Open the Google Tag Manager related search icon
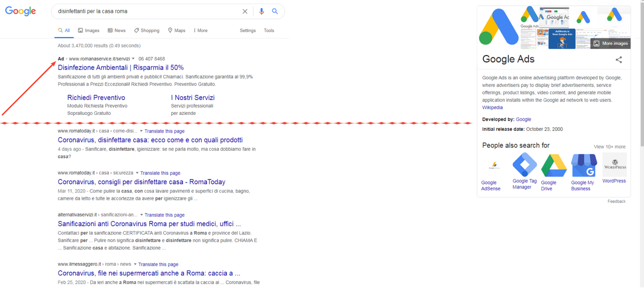 524,165
